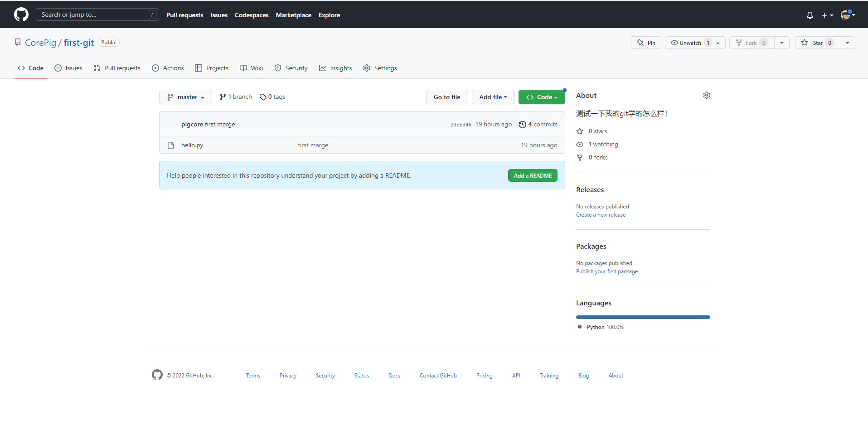Image resolution: width=868 pixels, height=425 pixels.
Task: Open the master branch selector
Action: (185, 97)
